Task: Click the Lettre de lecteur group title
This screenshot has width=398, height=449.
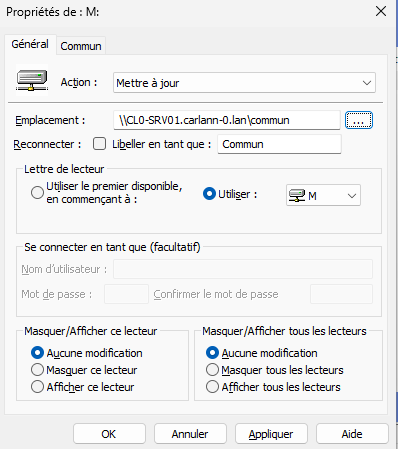Action: (64, 169)
